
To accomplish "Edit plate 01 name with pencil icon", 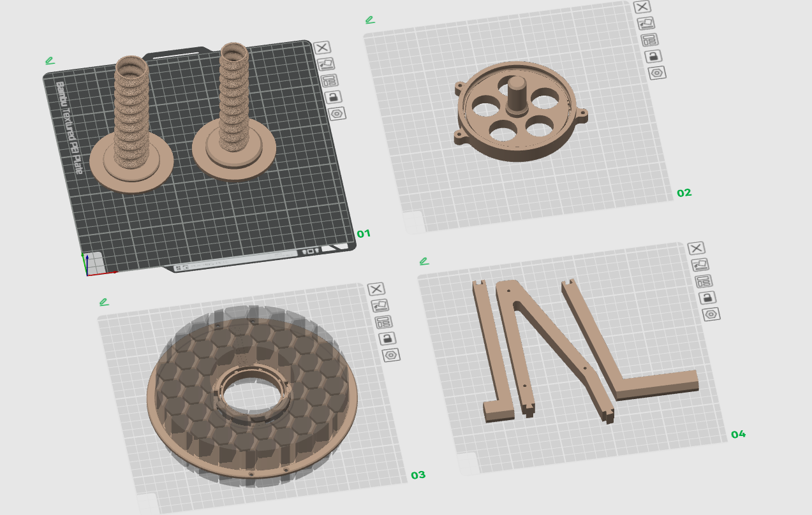I will [50, 61].
